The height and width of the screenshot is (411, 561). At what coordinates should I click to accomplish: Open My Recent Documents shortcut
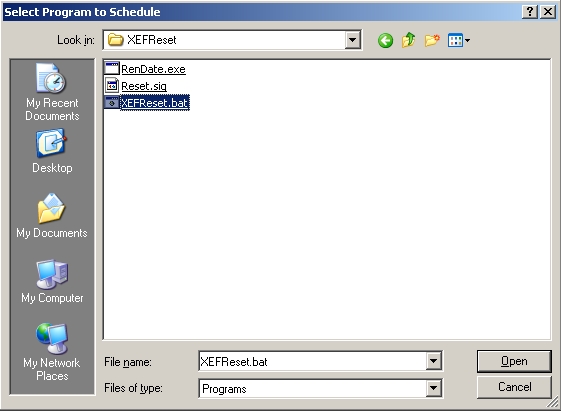pos(52,92)
